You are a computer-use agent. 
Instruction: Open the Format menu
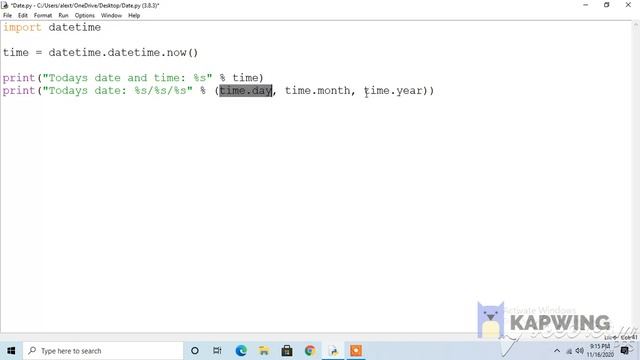pyautogui.click(x=43, y=16)
